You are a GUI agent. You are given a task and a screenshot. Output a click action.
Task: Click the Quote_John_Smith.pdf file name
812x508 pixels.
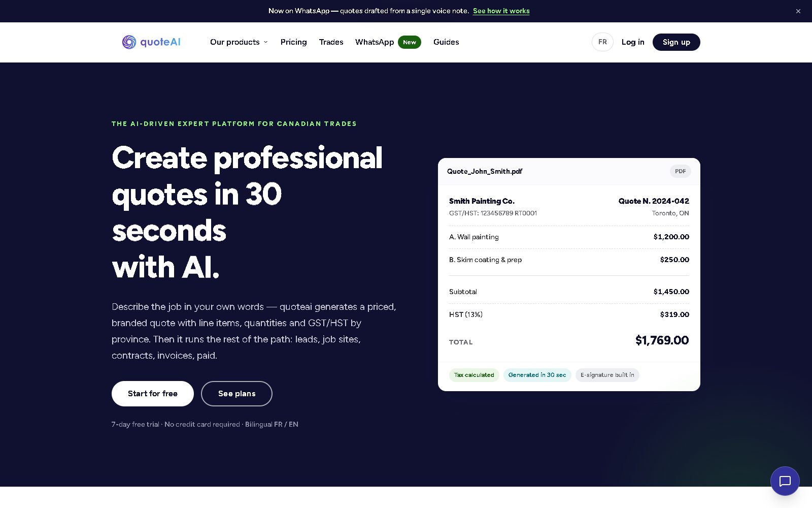[x=485, y=171]
